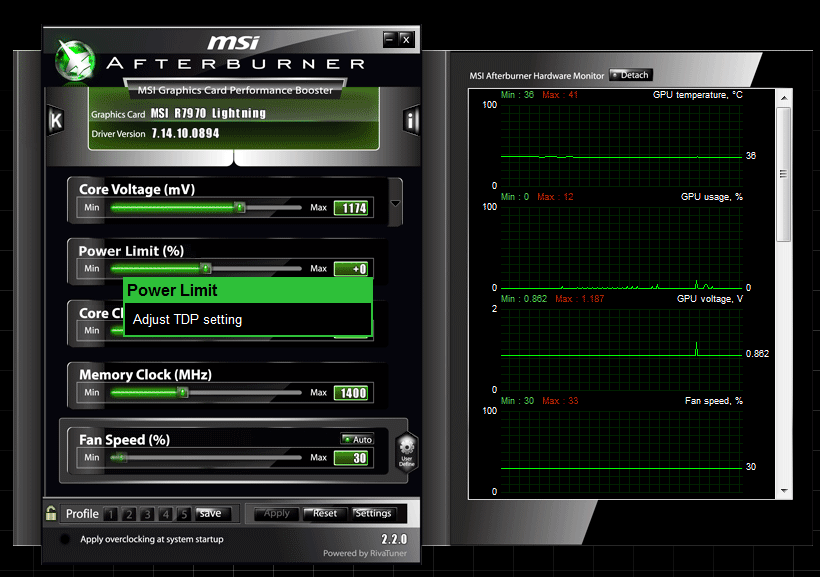Click the hardware monitor scrollbar thumb

[x=783, y=174]
